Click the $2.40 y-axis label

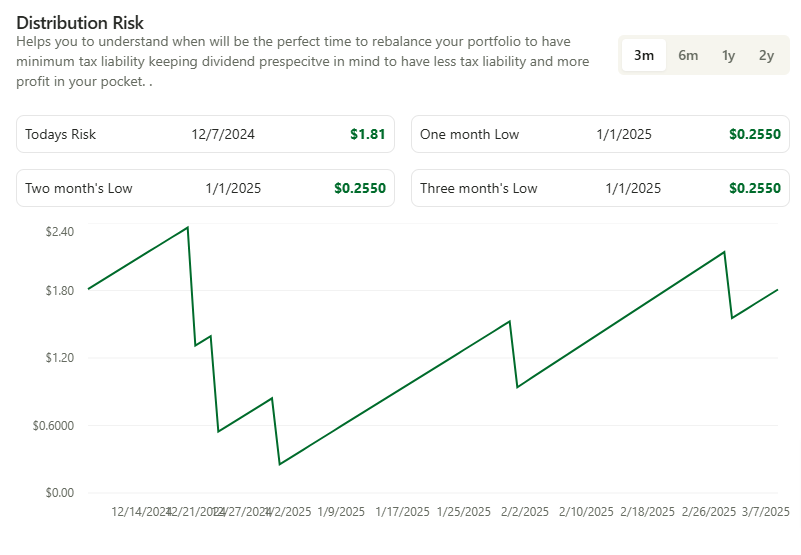pyautogui.click(x=60, y=232)
